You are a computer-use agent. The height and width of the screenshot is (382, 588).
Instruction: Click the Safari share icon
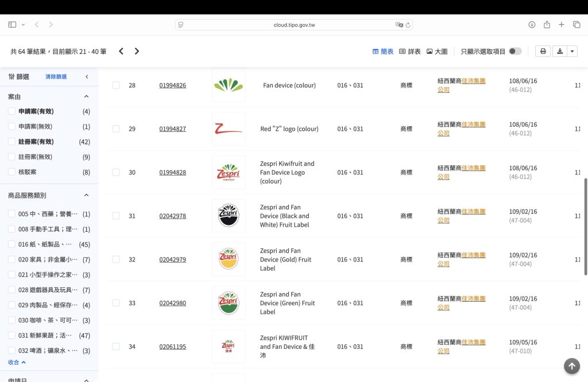(x=547, y=25)
